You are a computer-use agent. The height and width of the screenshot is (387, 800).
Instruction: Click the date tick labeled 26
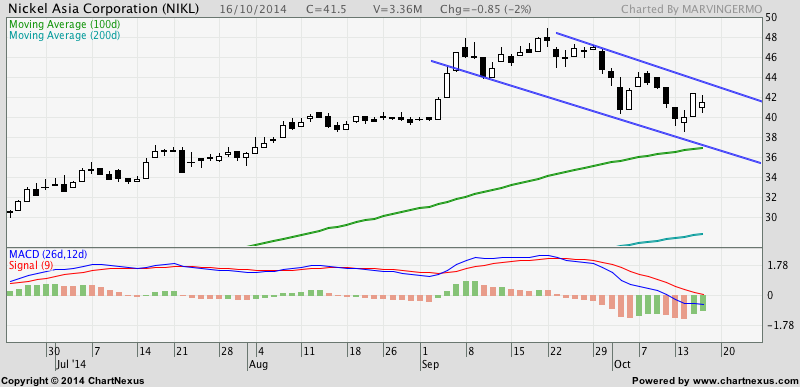click(390, 351)
